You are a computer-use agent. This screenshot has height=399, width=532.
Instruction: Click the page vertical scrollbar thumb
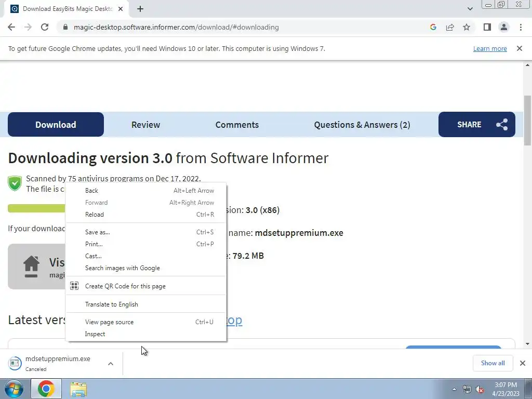pyautogui.click(x=527, y=121)
